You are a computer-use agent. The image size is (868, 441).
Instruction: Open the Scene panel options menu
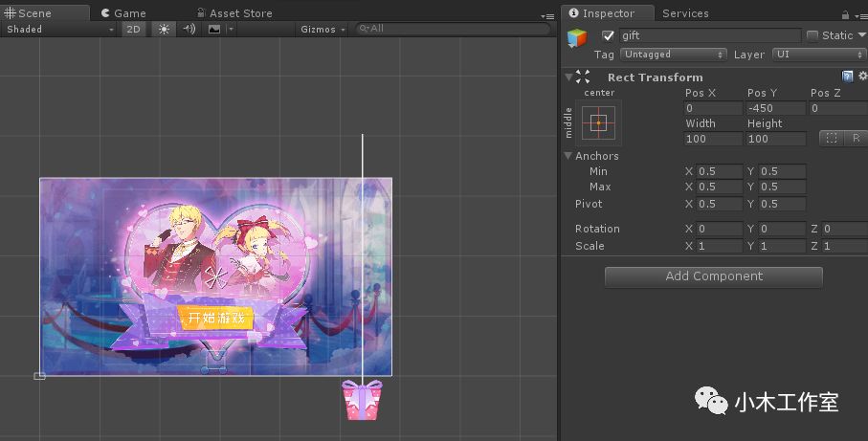click(547, 16)
